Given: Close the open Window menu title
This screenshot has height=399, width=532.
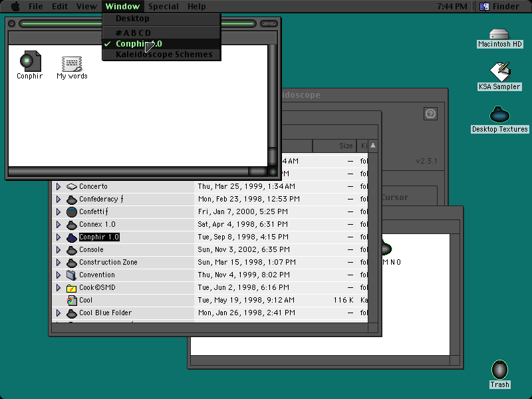Looking at the screenshot, I should [x=122, y=7].
